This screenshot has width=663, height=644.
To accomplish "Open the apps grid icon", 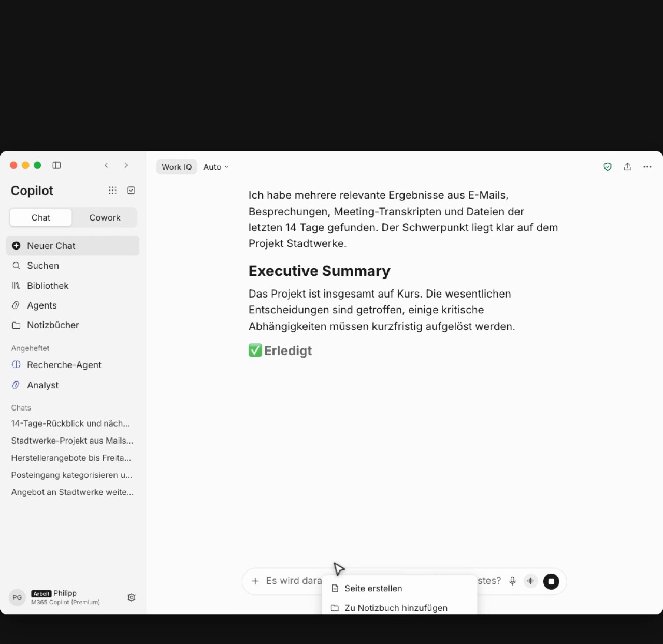I will (112, 191).
